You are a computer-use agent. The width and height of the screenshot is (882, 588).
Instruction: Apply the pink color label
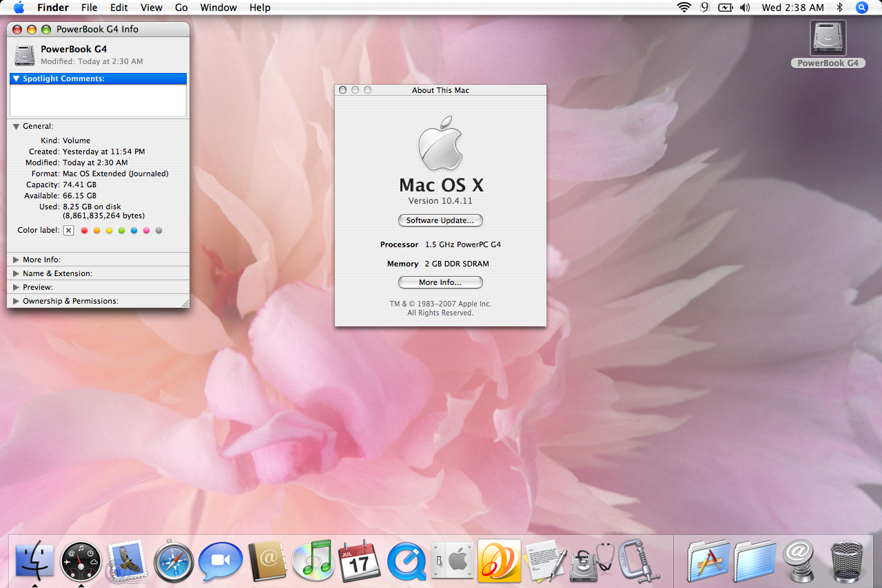147,231
